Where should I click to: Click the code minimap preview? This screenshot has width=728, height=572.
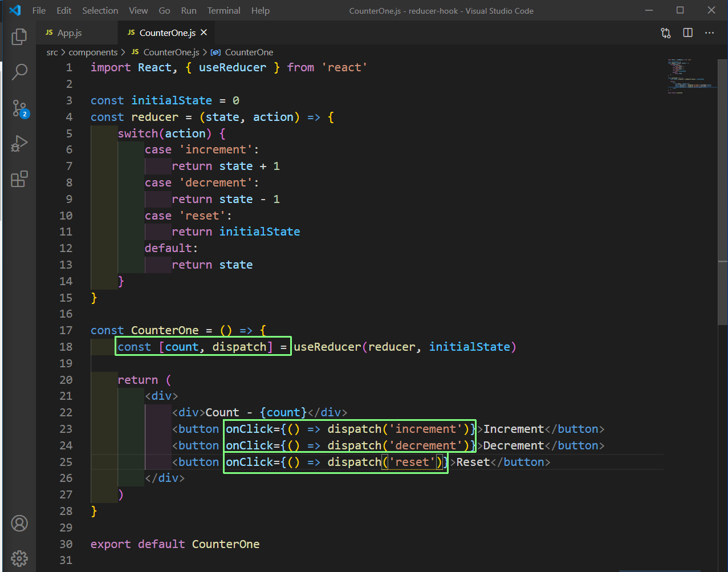[691, 76]
